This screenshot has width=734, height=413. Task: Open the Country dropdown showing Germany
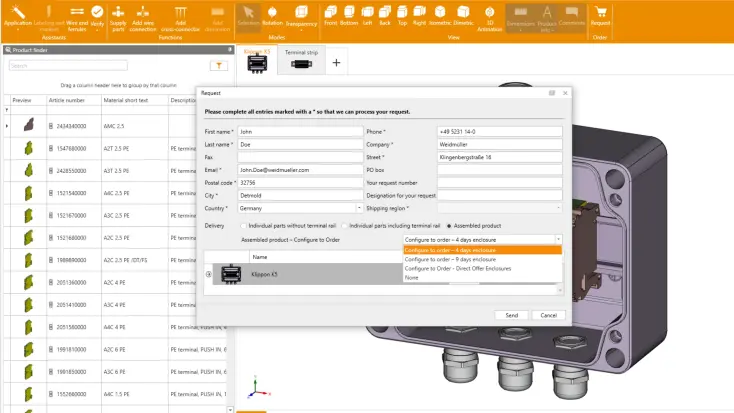pos(300,208)
